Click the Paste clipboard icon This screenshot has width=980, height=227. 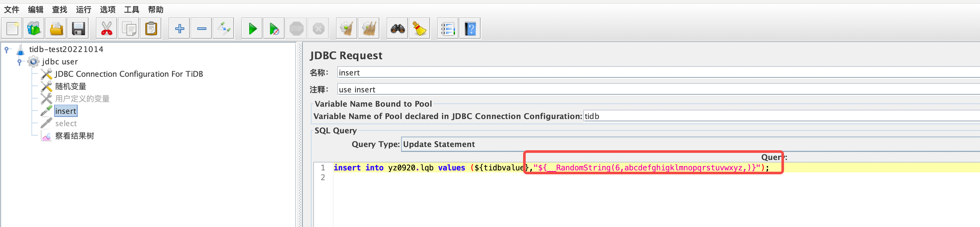click(x=151, y=28)
